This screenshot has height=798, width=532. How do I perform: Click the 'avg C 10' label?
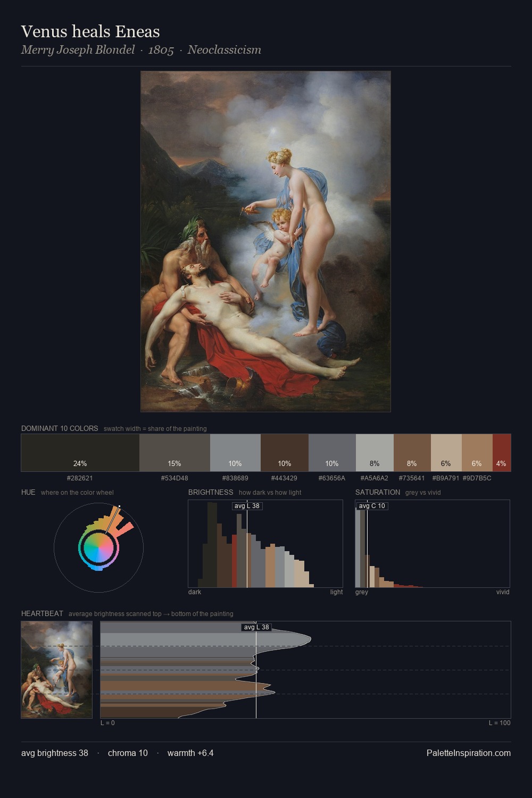tap(372, 506)
